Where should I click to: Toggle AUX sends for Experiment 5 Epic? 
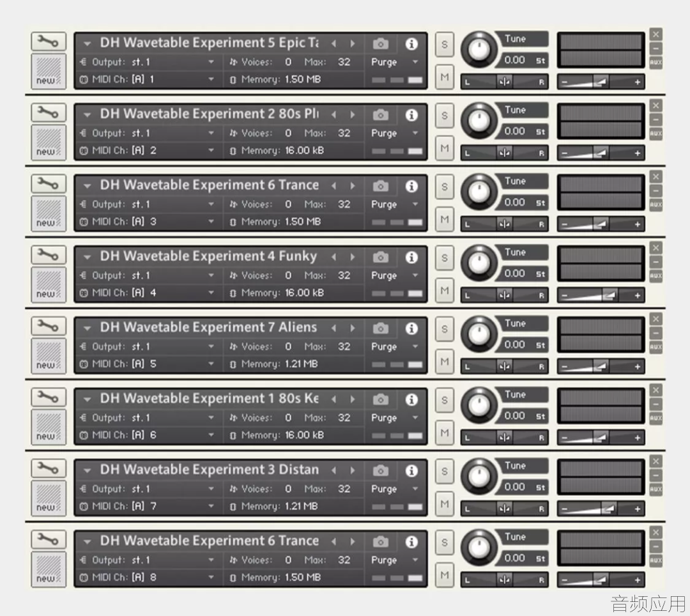655,62
